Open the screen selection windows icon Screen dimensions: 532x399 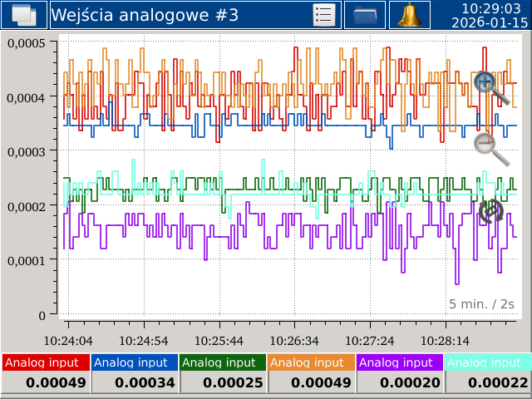(23, 15)
